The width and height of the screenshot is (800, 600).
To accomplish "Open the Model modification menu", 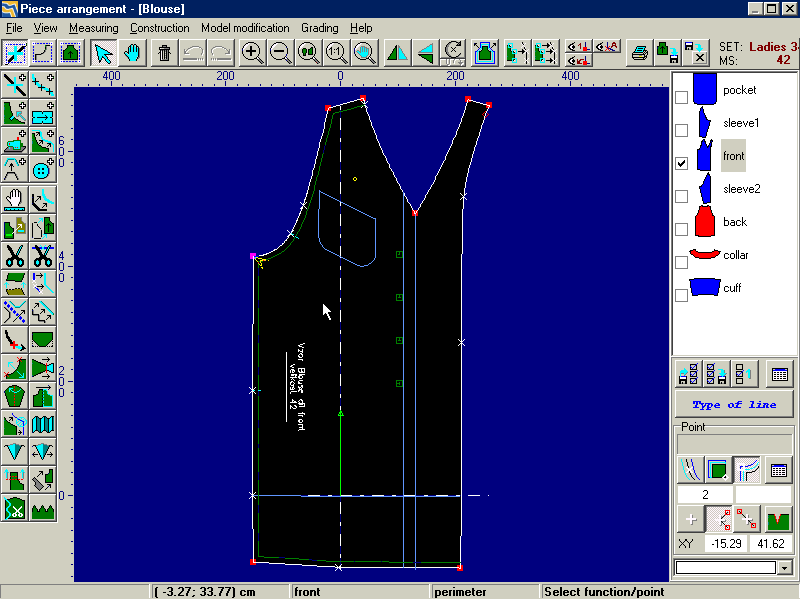I will [245, 28].
